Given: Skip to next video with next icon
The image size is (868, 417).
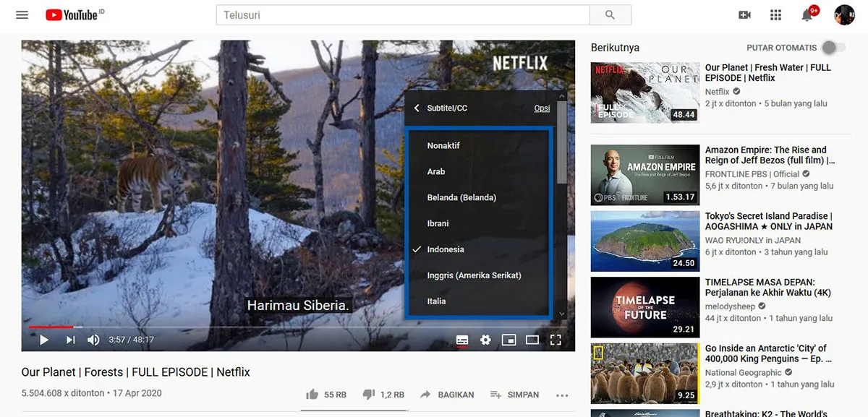Looking at the screenshot, I should click(x=69, y=339).
